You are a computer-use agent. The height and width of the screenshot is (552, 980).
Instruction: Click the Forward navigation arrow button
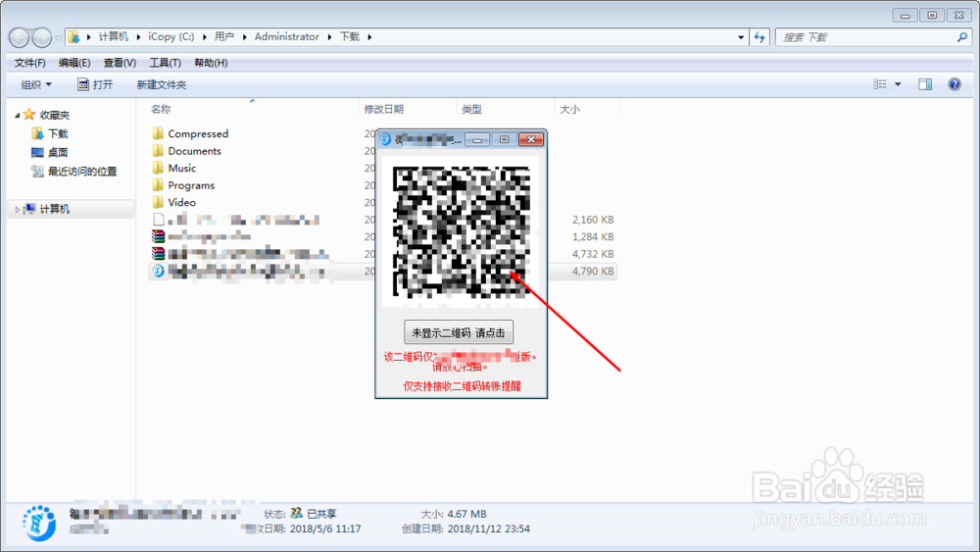click(x=42, y=37)
